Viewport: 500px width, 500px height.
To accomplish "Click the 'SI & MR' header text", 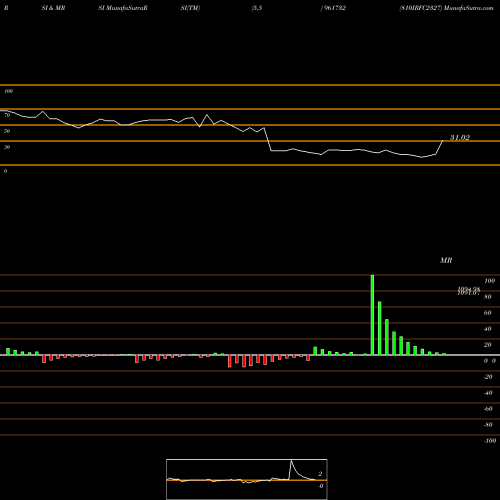I will 53,8.
